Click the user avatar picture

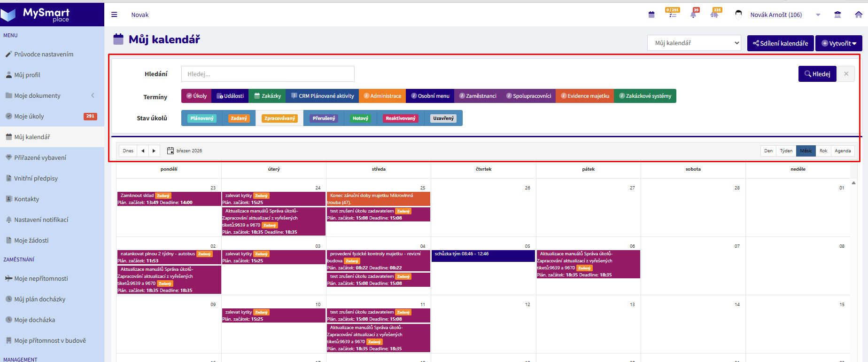738,15
